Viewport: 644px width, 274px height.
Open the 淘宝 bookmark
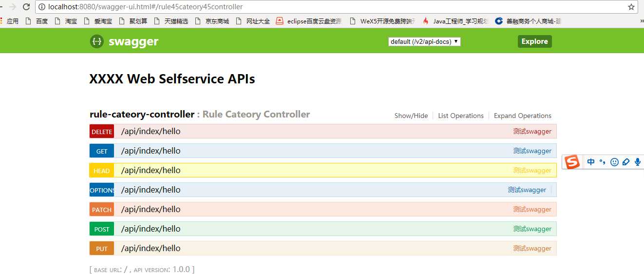(x=66, y=21)
